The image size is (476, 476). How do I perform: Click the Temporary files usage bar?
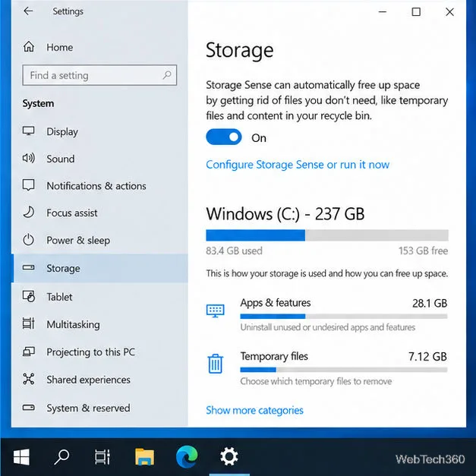(x=344, y=370)
